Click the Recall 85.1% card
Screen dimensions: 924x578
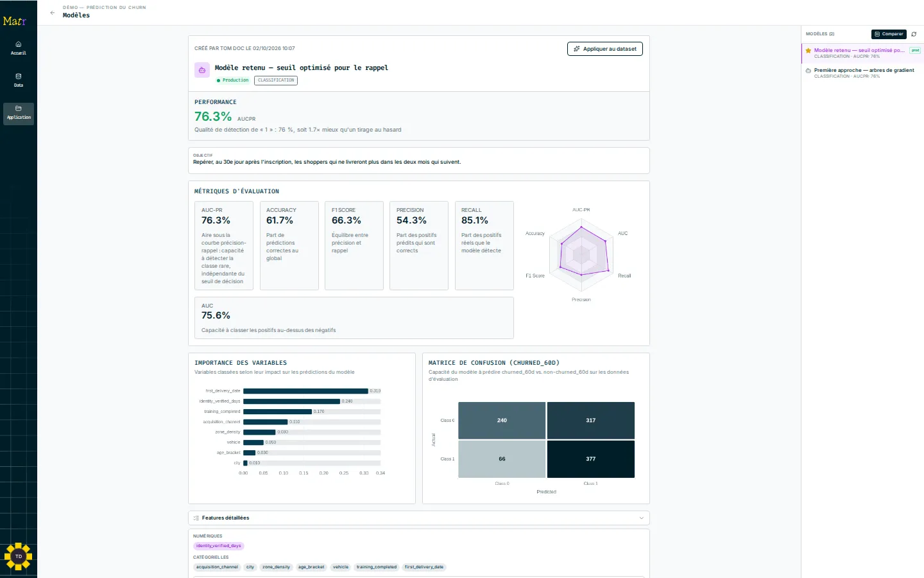484,246
